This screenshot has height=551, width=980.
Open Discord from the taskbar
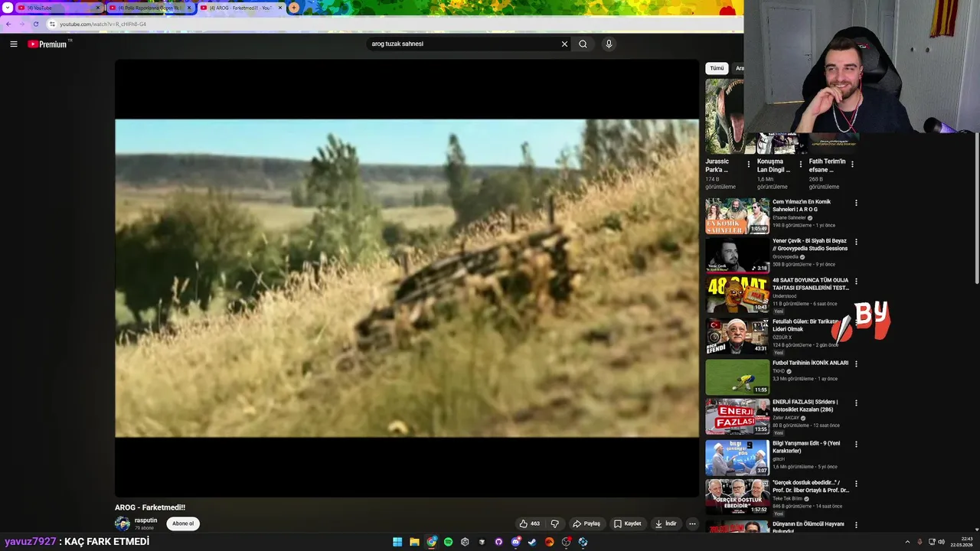(x=515, y=542)
